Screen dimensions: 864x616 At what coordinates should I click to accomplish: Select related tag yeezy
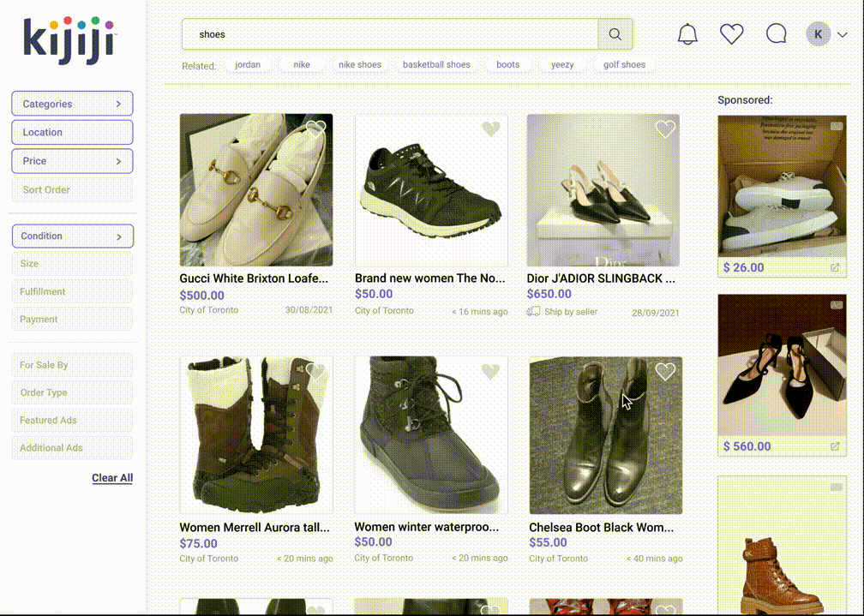[562, 64]
